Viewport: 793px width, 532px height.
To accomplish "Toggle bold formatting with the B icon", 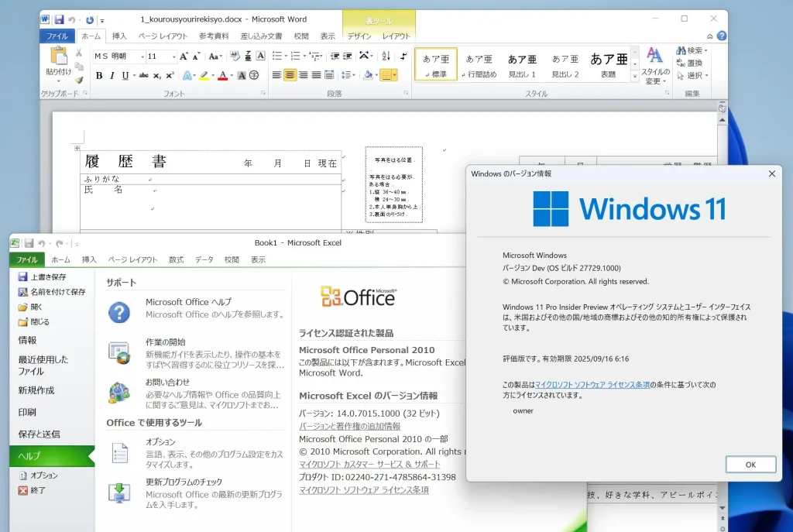I will [x=99, y=75].
